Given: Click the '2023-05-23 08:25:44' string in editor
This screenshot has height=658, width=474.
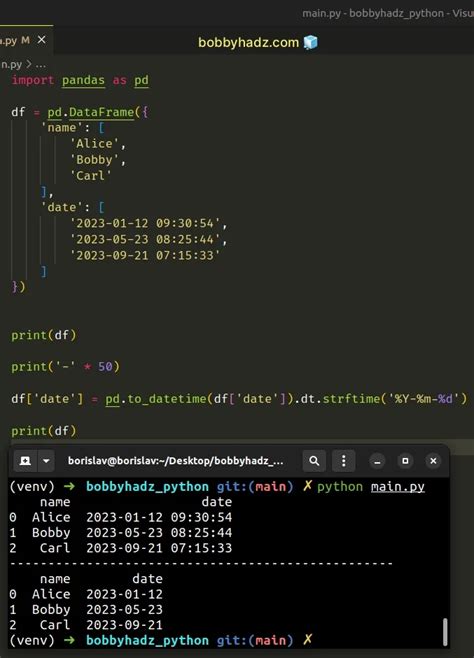Looking at the screenshot, I should tap(145, 239).
